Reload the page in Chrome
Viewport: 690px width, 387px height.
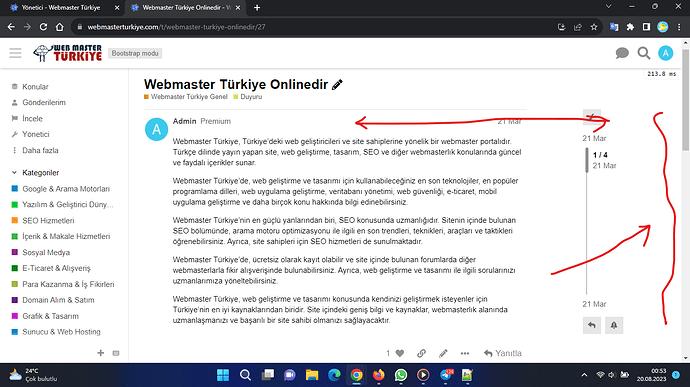(x=43, y=27)
